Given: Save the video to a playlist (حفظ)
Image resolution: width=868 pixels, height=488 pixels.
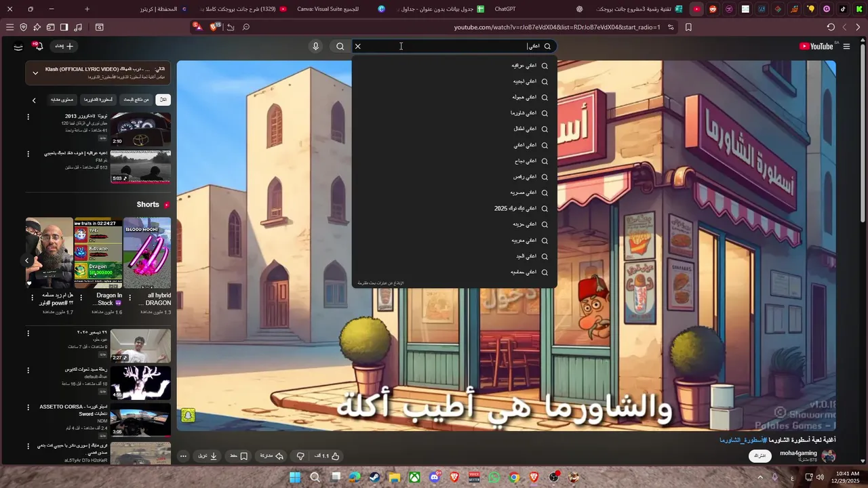Looking at the screenshot, I should click(x=239, y=456).
